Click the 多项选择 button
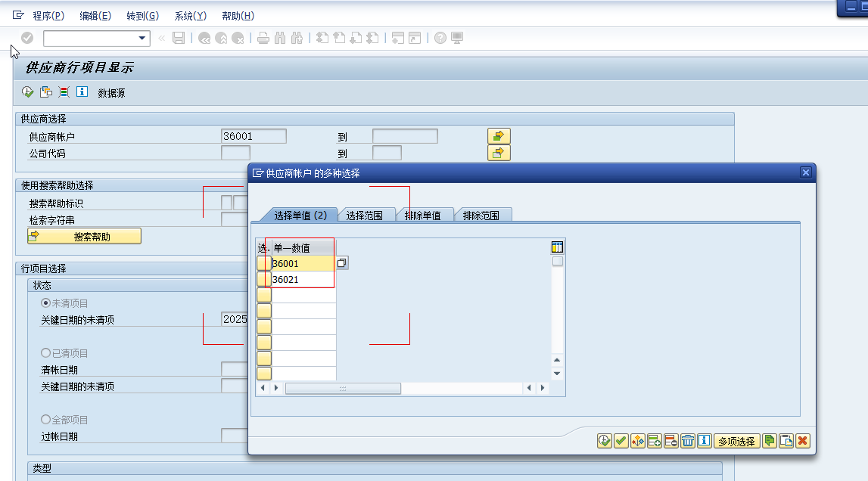This screenshot has width=868, height=481. click(736, 441)
